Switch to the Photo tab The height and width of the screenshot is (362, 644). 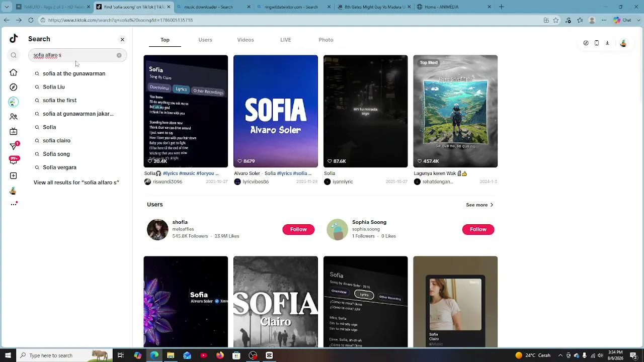pyautogui.click(x=326, y=40)
